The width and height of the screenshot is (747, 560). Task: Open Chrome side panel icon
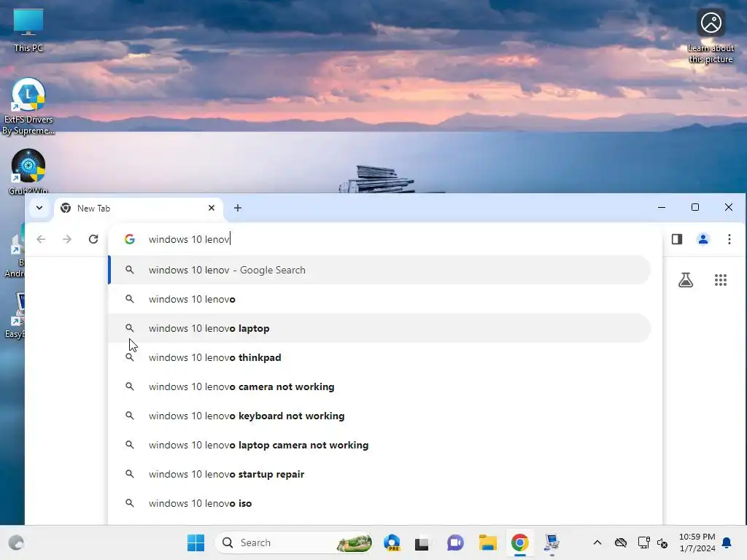677,239
